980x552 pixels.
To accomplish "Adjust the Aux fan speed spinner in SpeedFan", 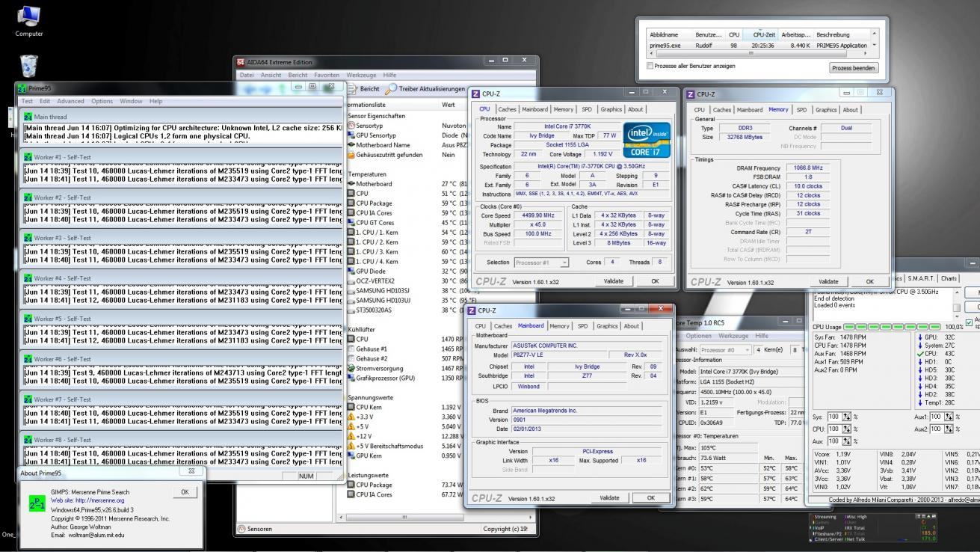I will click(845, 441).
